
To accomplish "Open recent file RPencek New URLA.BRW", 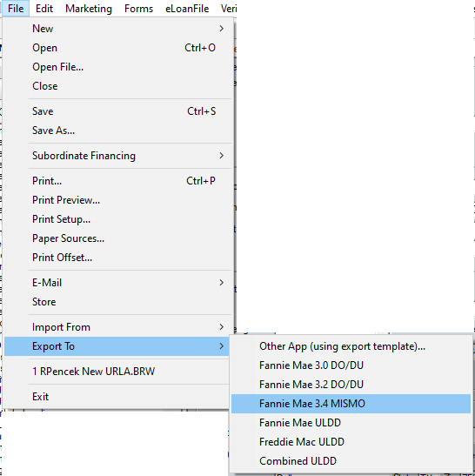I will pos(117,372).
